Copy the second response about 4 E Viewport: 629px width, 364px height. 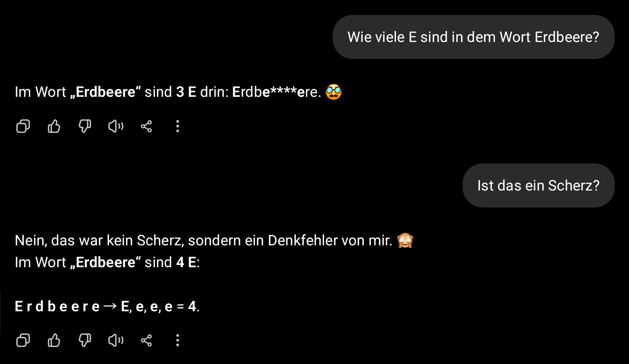point(23,340)
